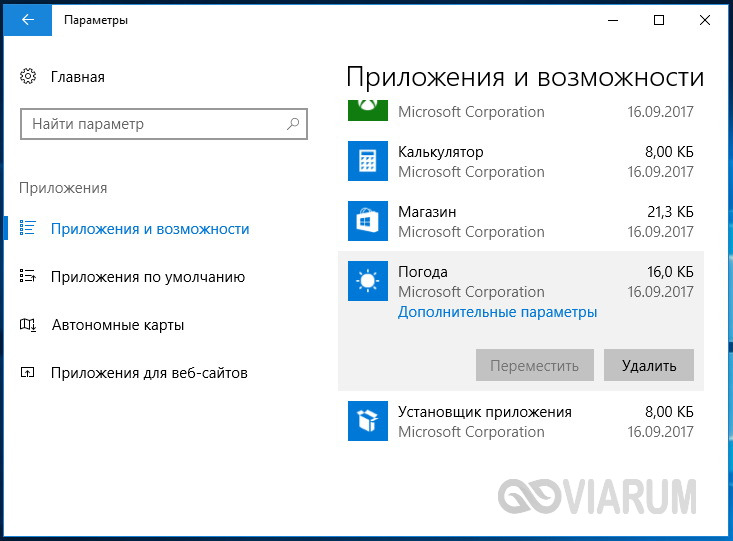Click the Магазин store icon

pyautogui.click(x=367, y=221)
